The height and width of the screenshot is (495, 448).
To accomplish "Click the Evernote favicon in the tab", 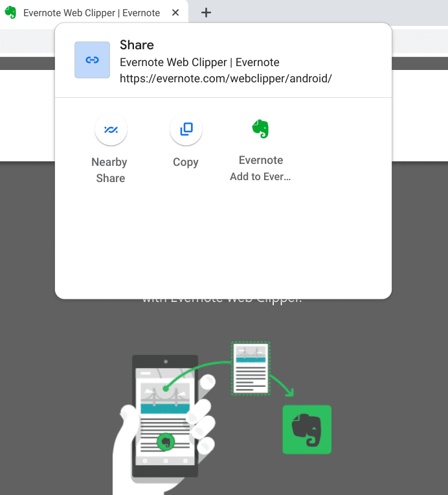I will tap(11, 12).
